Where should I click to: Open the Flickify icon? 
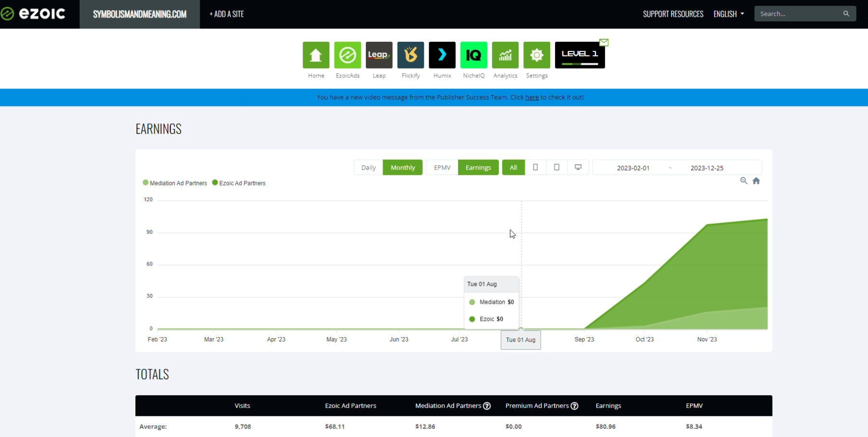(x=410, y=55)
